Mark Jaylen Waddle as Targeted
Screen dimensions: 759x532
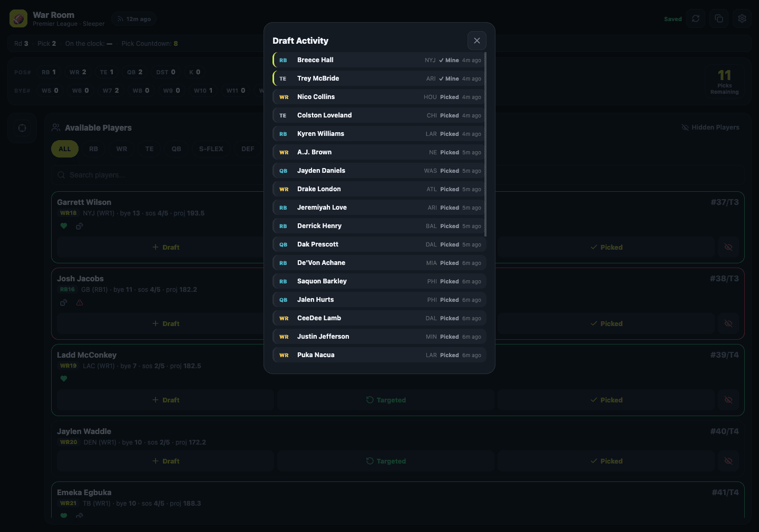pos(386,461)
